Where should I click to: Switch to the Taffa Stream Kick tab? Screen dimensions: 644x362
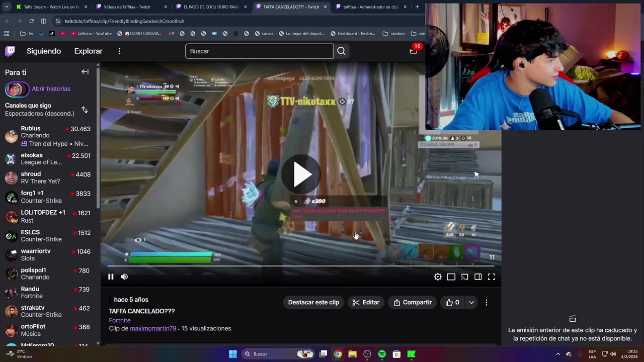tap(50, 7)
